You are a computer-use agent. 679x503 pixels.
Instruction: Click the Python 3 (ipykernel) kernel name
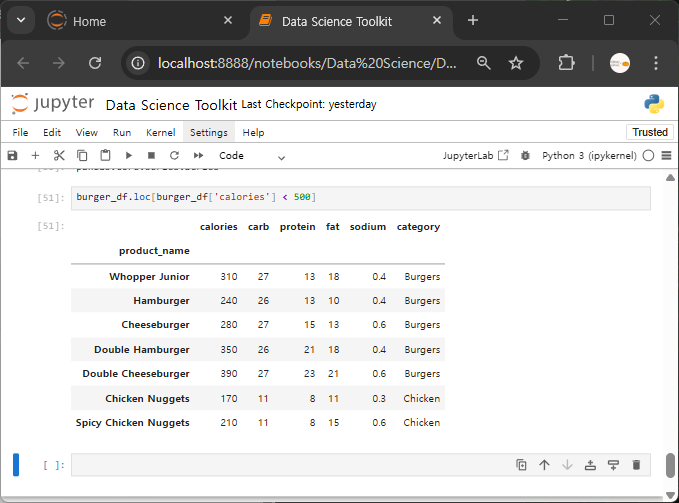point(589,155)
